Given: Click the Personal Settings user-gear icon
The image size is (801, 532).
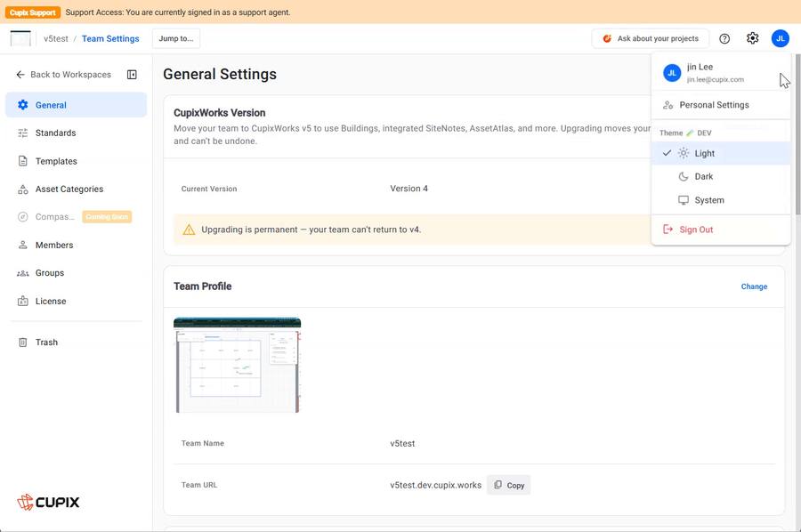Looking at the screenshot, I should click(x=667, y=105).
